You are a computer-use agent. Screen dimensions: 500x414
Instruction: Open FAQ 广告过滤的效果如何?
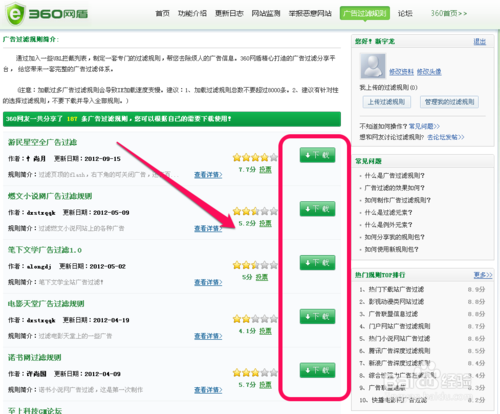(x=394, y=188)
